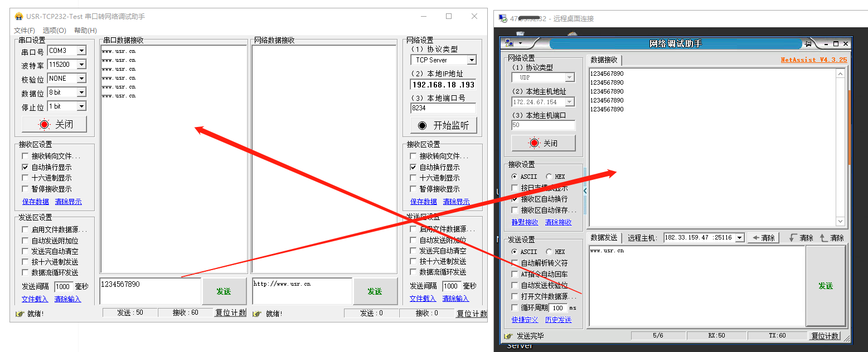This screenshot has height=352, width=868.
Task: Click 清除输入 link in serial send settings
Action: (x=67, y=299)
